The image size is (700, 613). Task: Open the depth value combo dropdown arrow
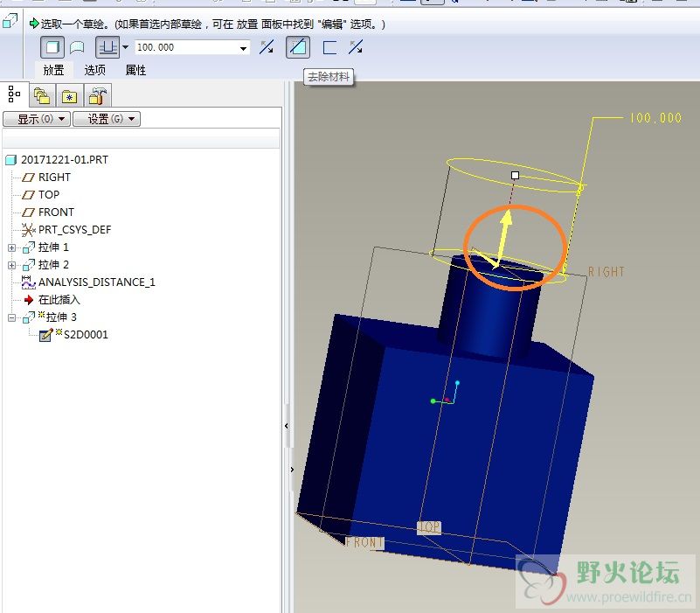[243, 48]
